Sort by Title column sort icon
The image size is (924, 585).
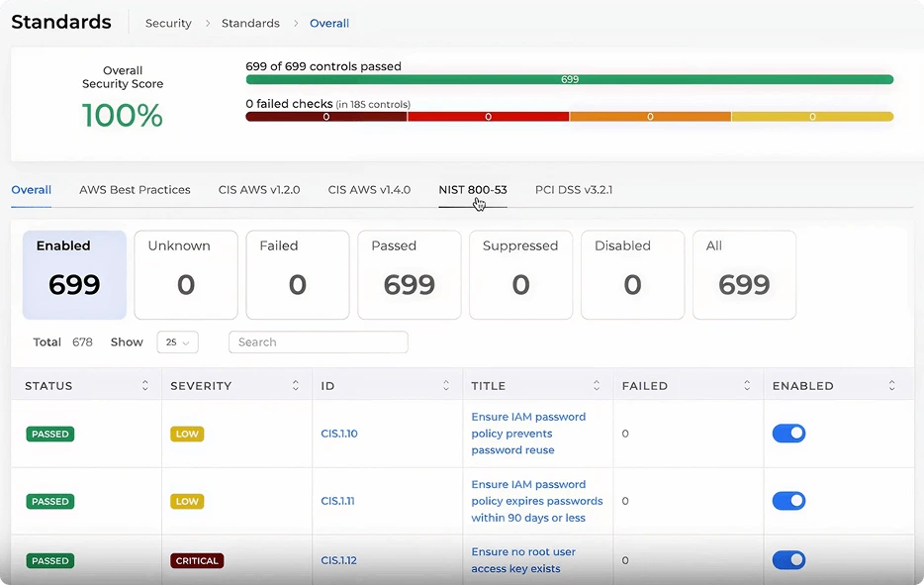coord(597,386)
